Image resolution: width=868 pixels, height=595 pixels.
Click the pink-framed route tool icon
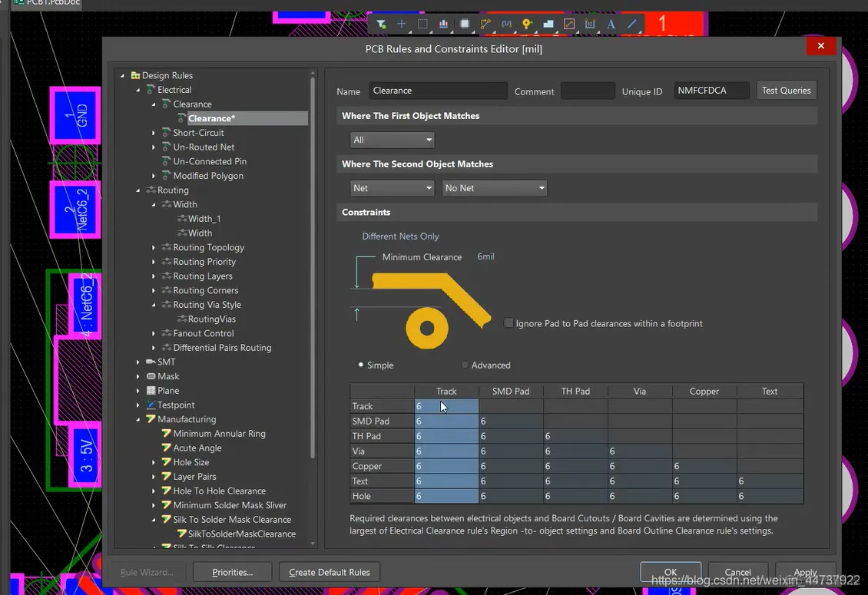569,24
